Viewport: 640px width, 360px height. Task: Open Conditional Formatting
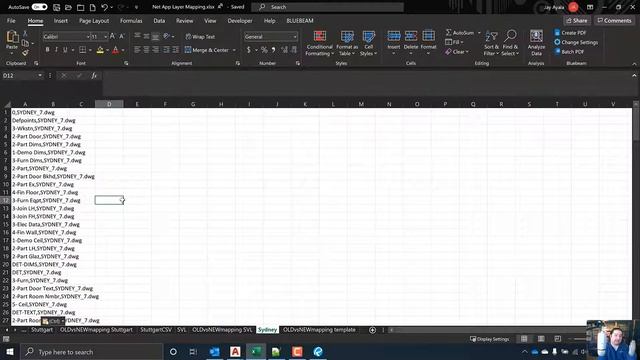tap(319, 43)
